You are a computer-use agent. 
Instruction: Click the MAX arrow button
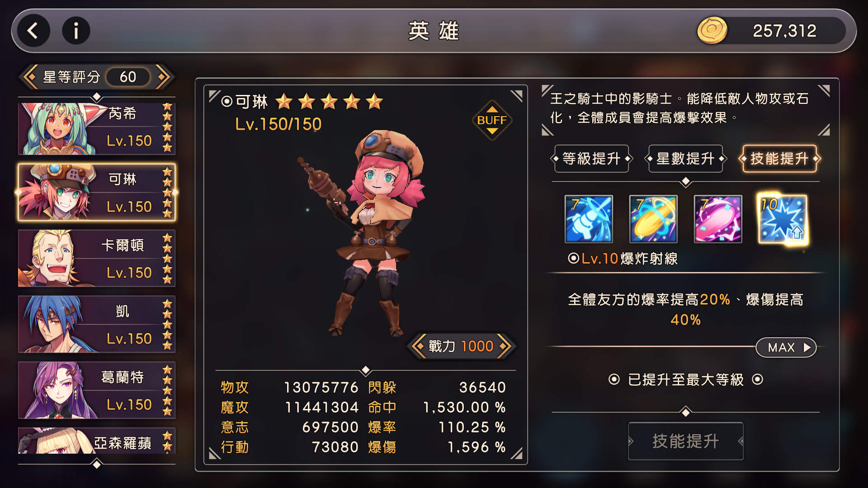pos(786,347)
